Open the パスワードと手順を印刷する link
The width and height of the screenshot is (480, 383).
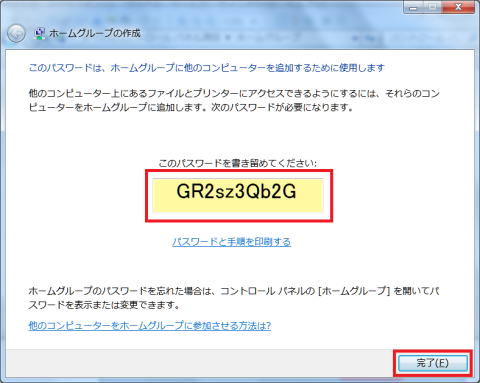point(231,242)
